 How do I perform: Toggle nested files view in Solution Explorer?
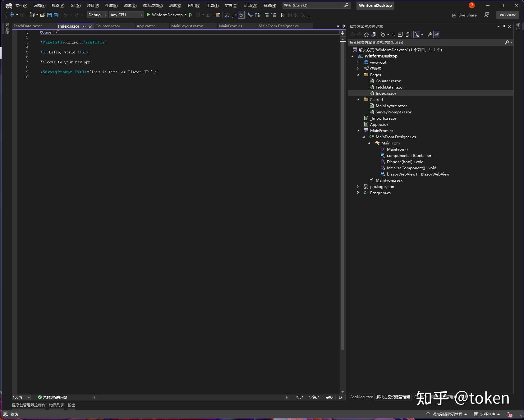(417, 34)
